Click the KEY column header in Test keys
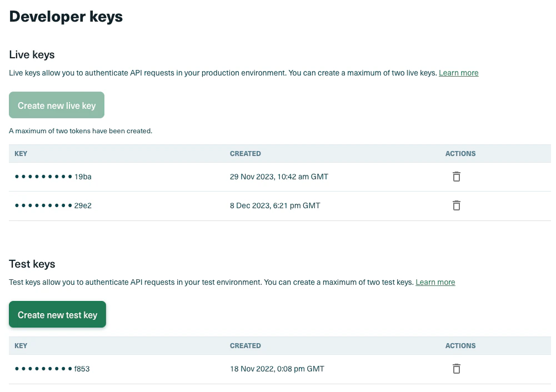This screenshot has width=556, height=392. click(x=21, y=345)
